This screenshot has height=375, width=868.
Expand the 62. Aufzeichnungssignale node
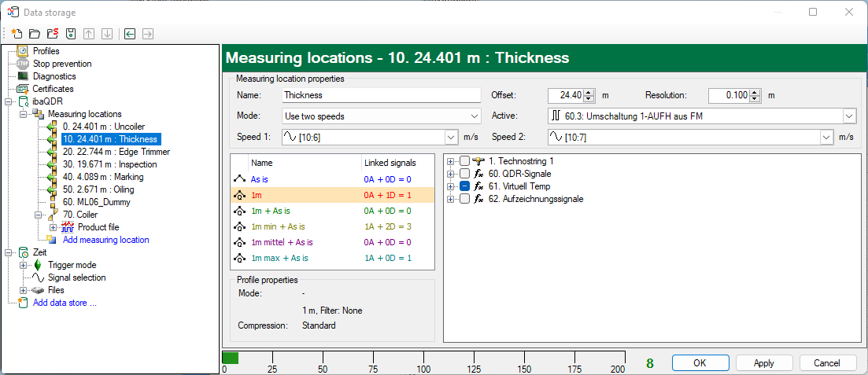click(451, 199)
